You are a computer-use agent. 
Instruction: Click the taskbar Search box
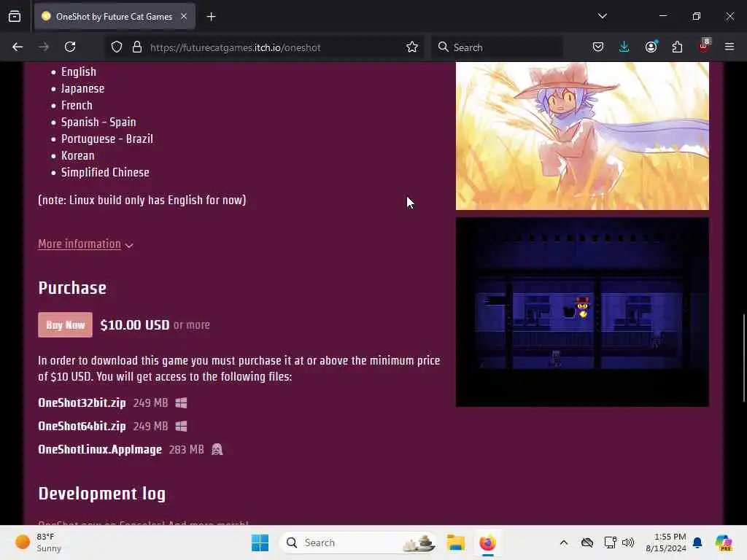[x=358, y=542]
